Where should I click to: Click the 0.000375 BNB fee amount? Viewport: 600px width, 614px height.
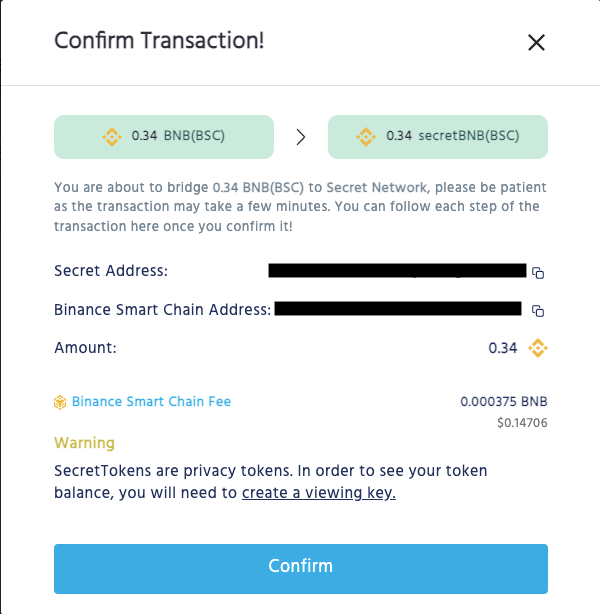tap(504, 402)
